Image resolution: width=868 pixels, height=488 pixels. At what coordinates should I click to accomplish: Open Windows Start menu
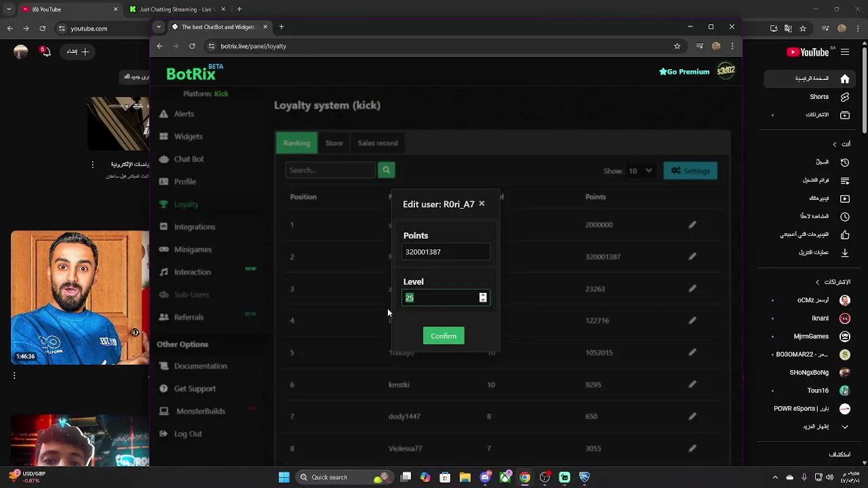point(284,477)
